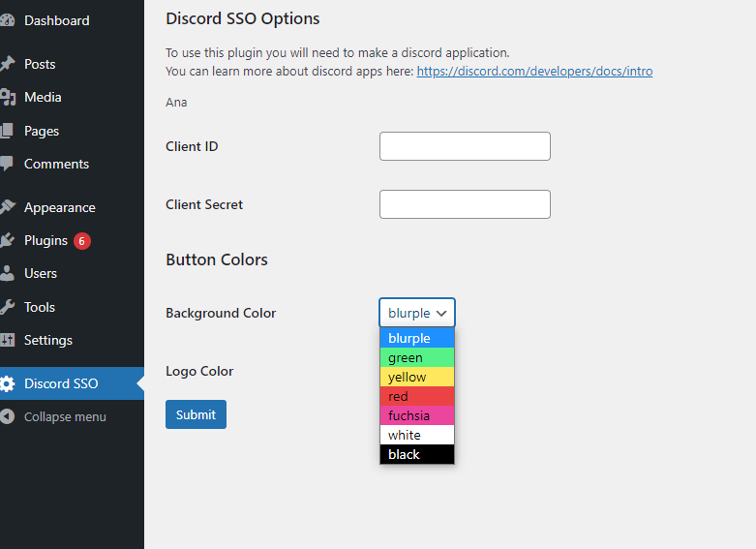Click the Client ID label
Image resolution: width=756 pixels, height=549 pixels.
(x=192, y=146)
